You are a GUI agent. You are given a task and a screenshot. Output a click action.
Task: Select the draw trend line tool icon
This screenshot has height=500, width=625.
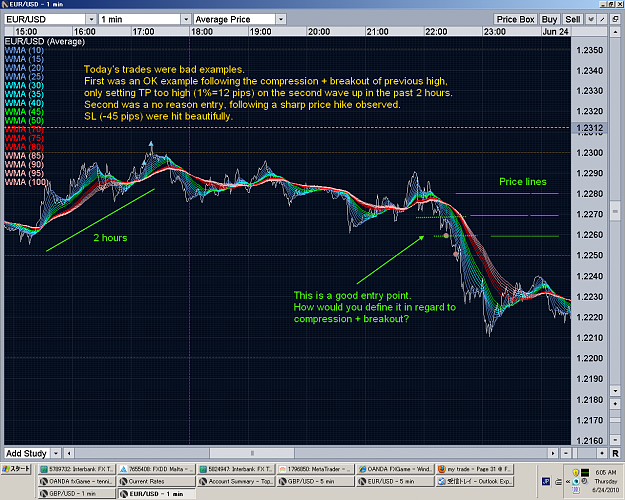tap(603, 19)
